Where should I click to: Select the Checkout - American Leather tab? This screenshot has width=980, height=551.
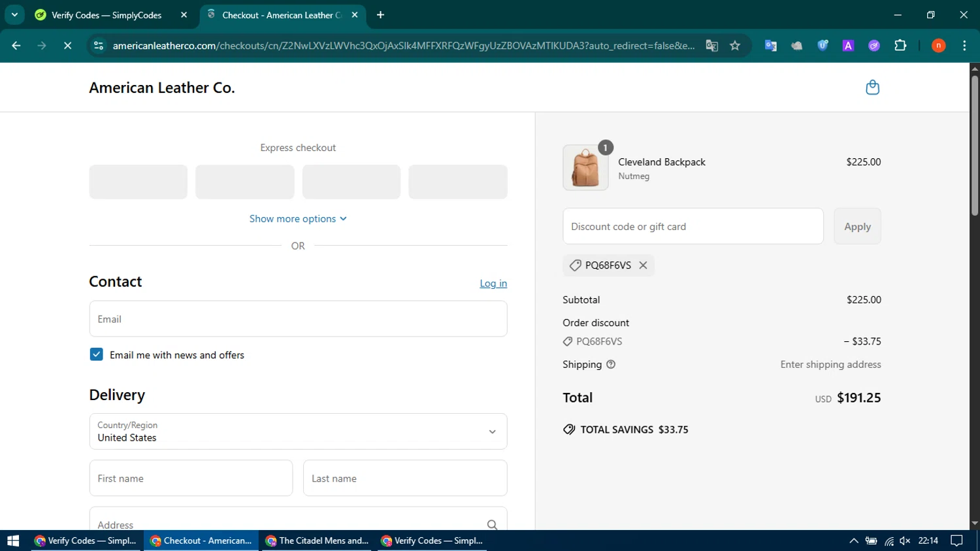[x=282, y=15]
